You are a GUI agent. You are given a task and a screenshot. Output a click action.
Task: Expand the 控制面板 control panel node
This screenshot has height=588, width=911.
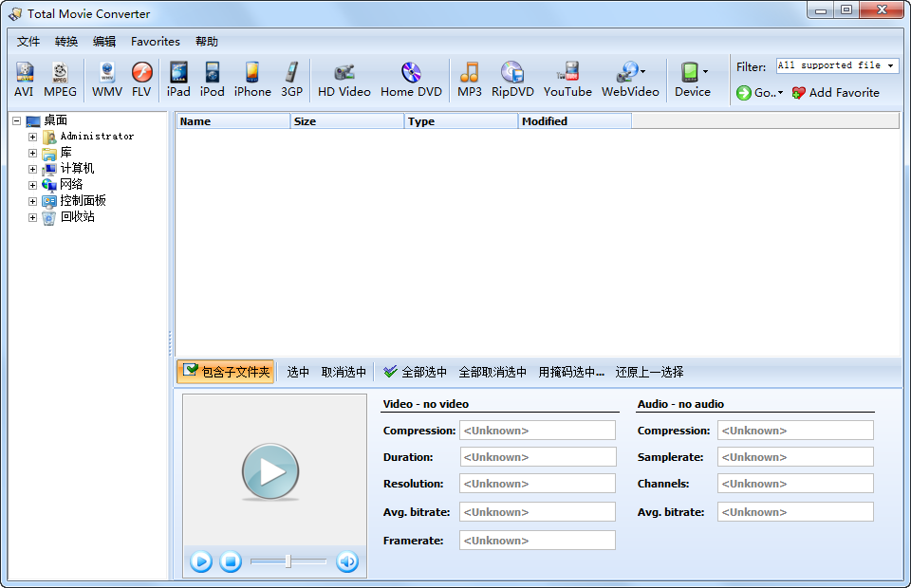click(x=32, y=201)
